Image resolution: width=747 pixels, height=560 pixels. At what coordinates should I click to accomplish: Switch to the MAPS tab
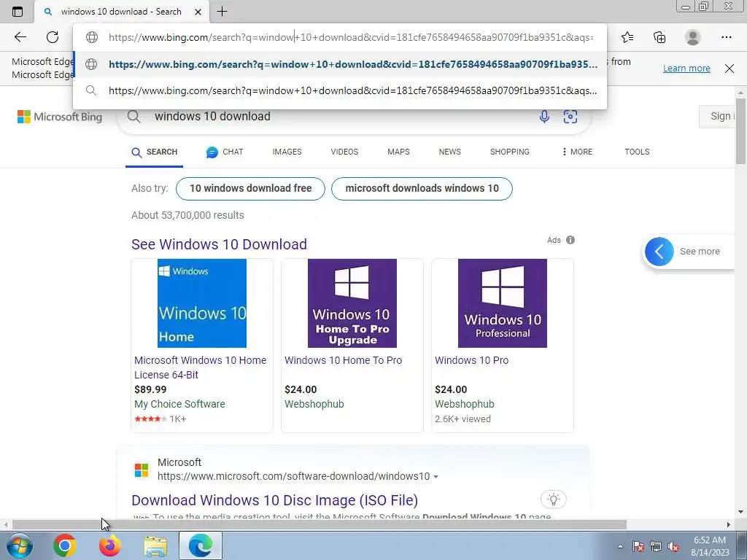pos(398,152)
